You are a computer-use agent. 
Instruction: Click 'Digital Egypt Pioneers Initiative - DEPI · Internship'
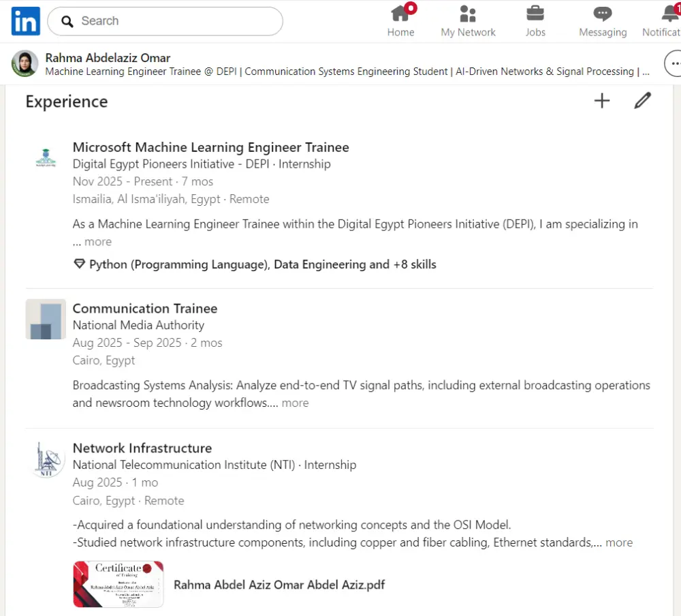coord(202,164)
